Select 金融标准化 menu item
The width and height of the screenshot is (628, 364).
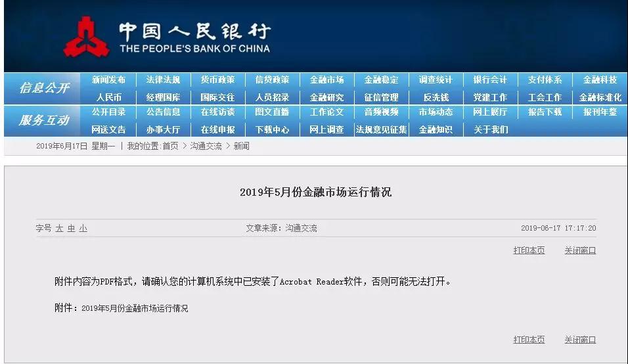point(600,97)
